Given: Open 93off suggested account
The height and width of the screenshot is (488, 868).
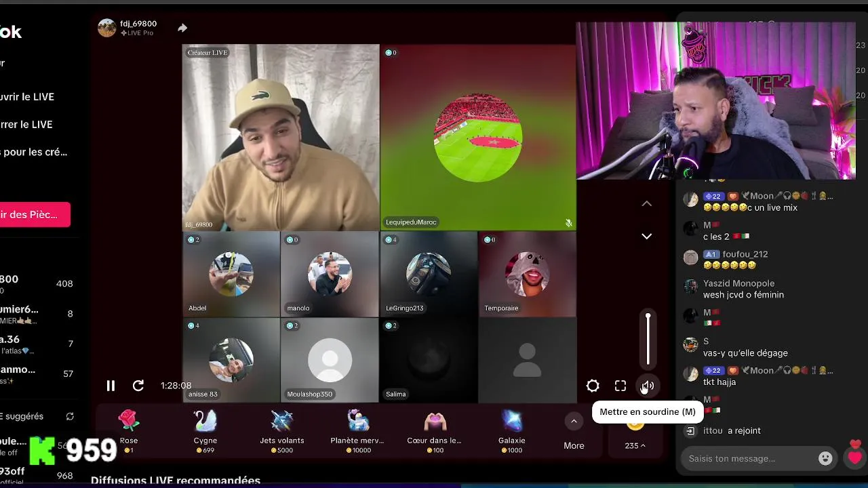Looking at the screenshot, I should click(x=37, y=475).
